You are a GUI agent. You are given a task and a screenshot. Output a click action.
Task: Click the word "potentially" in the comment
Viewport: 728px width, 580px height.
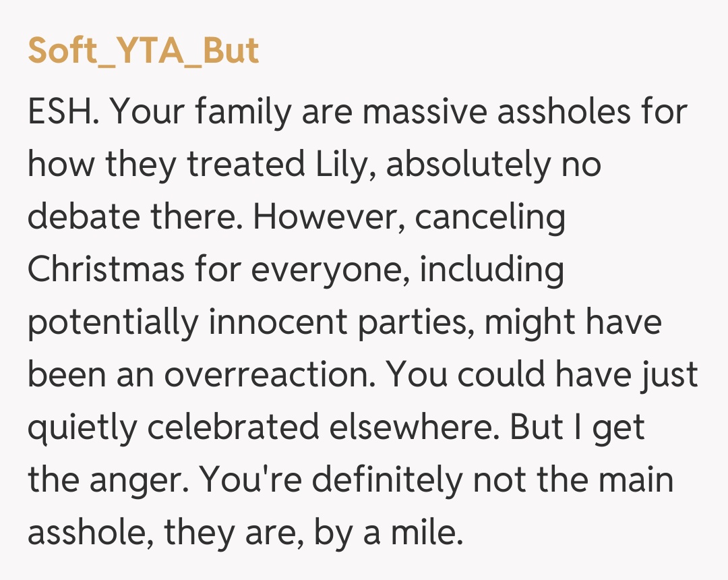113,323
